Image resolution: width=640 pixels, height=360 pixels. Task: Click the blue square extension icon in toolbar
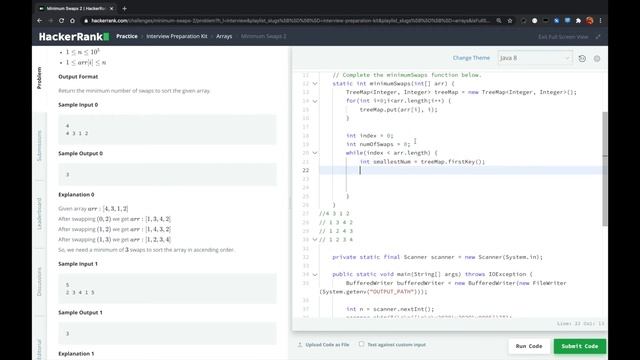pos(556,20)
